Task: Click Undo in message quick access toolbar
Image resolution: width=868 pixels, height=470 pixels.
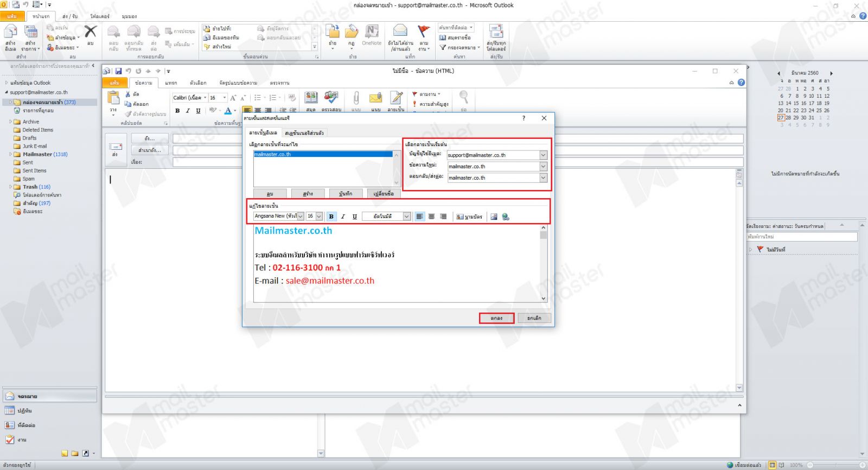Action: (x=129, y=71)
